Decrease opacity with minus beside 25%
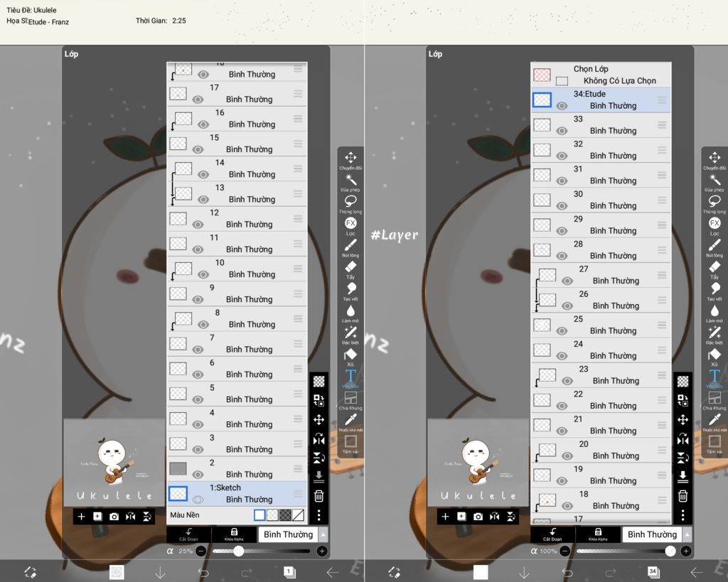This screenshot has width=728, height=582. click(201, 551)
